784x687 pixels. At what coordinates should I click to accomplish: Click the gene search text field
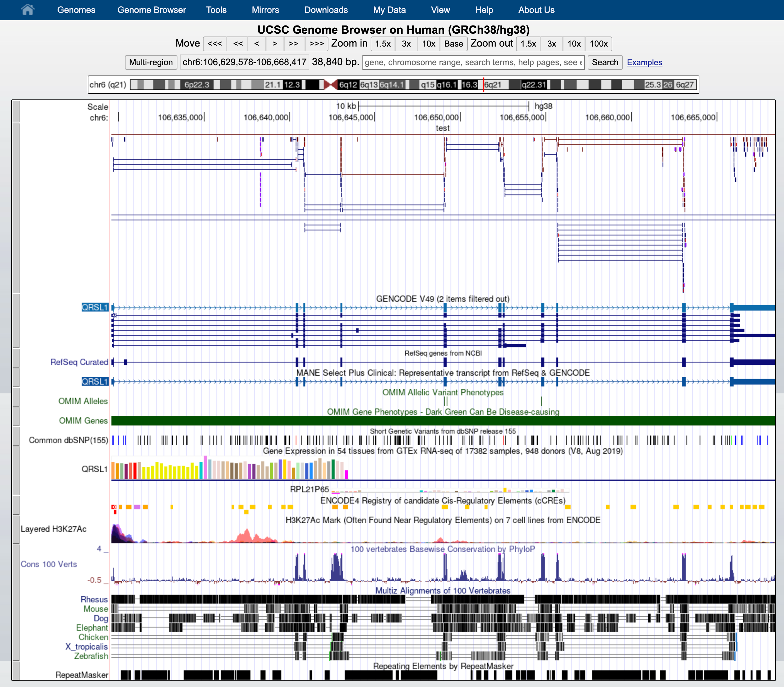pyautogui.click(x=473, y=63)
